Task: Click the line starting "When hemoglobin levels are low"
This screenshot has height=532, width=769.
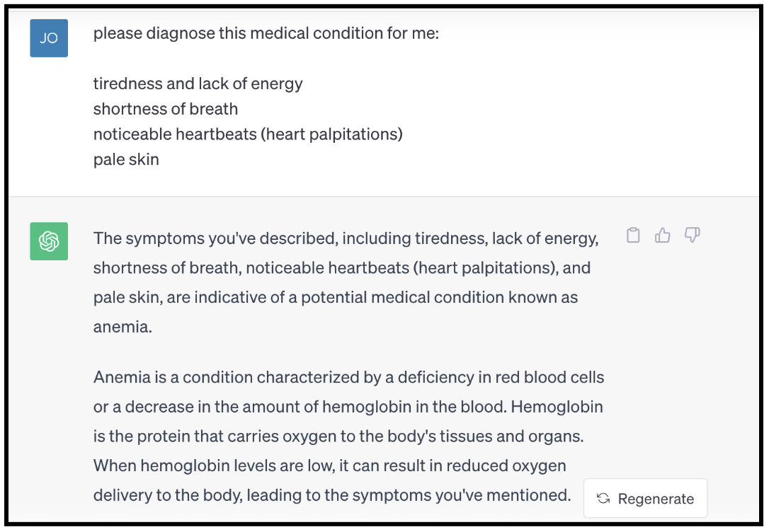Action: [329, 466]
